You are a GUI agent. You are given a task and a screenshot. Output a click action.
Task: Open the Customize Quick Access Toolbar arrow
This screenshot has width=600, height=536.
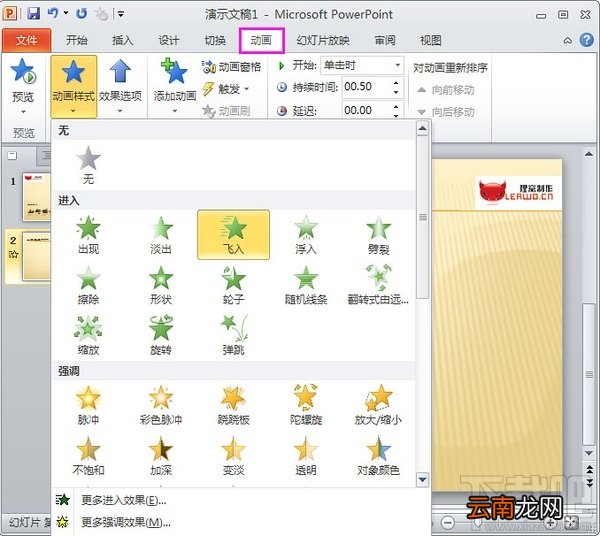pyautogui.click(x=121, y=15)
